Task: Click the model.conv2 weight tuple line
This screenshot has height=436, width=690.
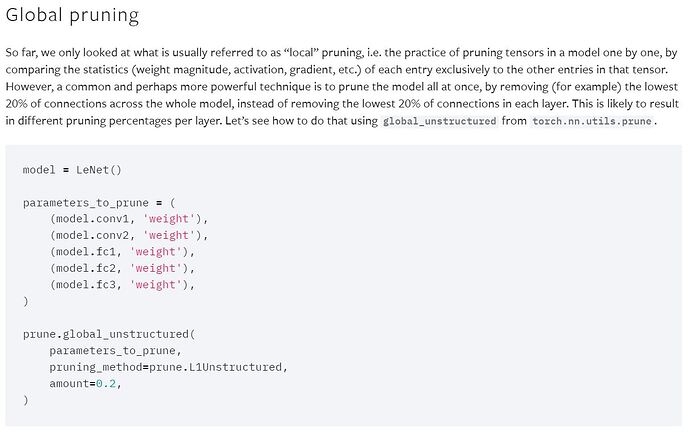Action: click(x=128, y=235)
